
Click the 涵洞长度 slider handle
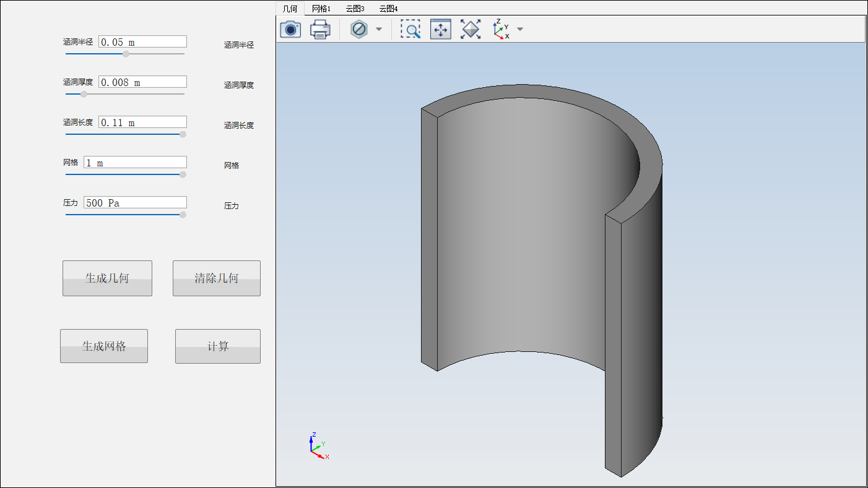tap(183, 134)
